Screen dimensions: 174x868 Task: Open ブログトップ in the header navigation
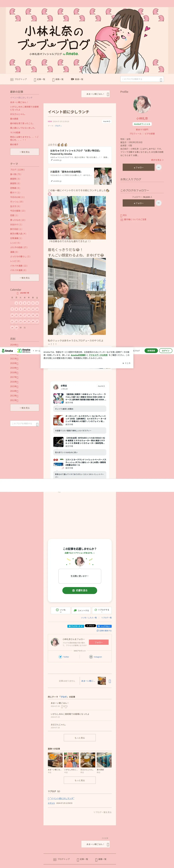point(19,79)
